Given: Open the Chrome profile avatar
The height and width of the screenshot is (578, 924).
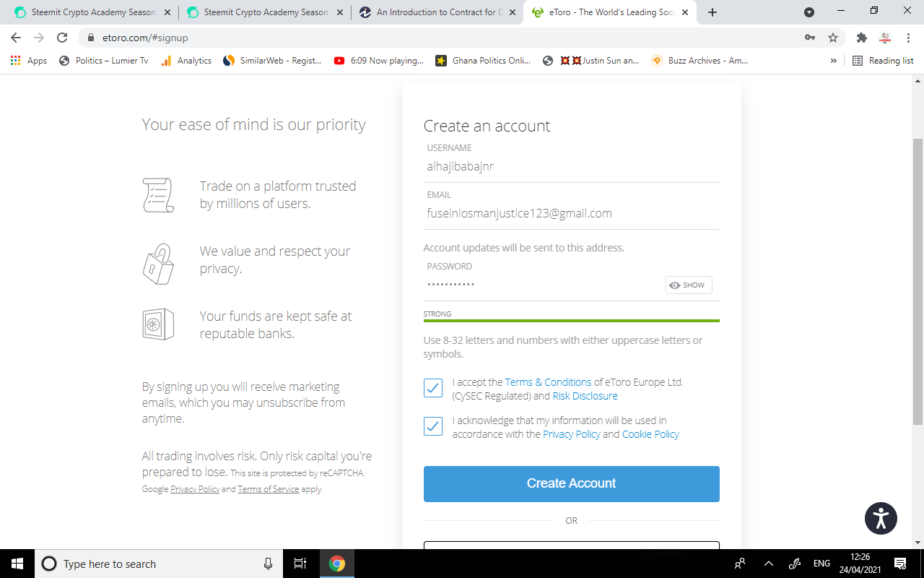Looking at the screenshot, I should click(884, 38).
